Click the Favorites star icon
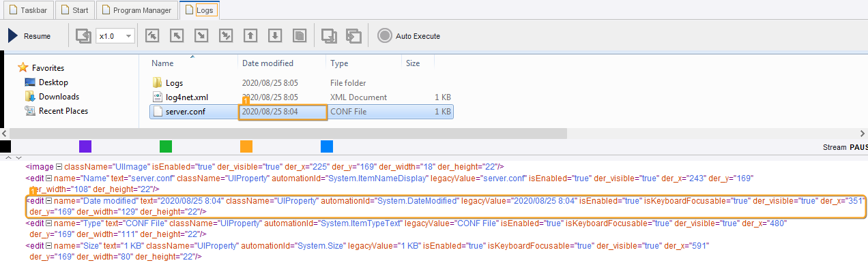Screen dimensions: 868x265 (x=23, y=67)
